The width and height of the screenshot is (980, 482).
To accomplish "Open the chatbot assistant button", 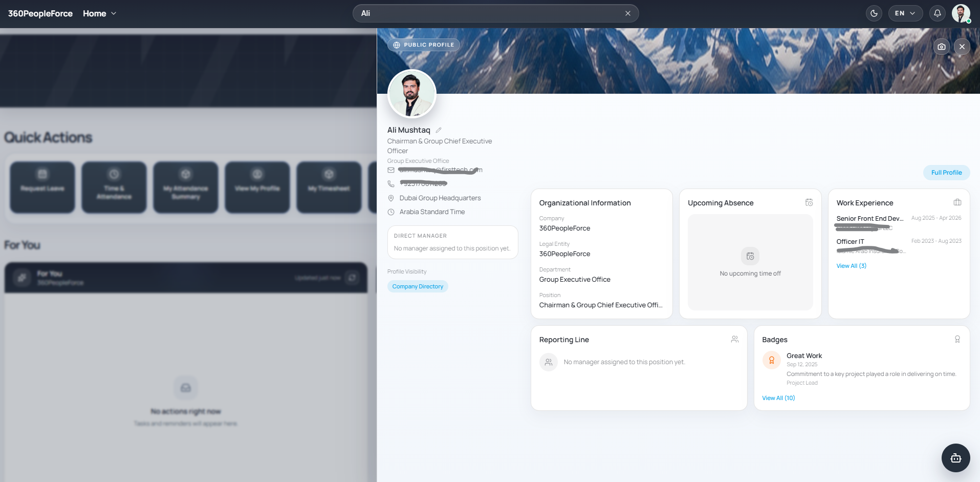I will pos(956,458).
